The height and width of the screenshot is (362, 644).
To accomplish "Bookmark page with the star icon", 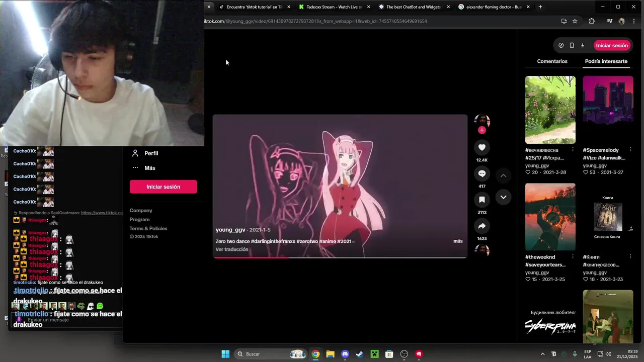I will point(575,21).
